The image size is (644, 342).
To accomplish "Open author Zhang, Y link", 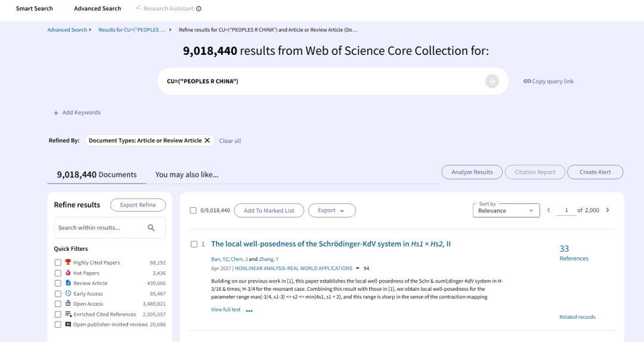I will [268, 259].
